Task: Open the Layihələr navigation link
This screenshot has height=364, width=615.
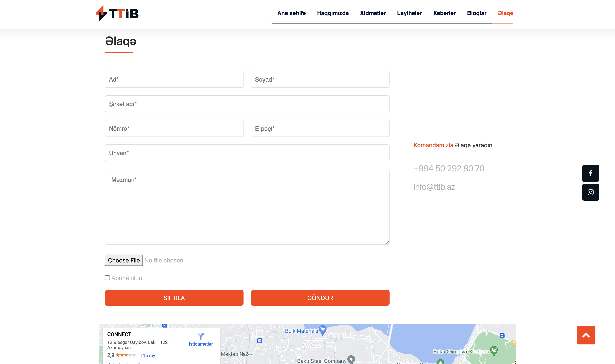Action: pos(409,13)
